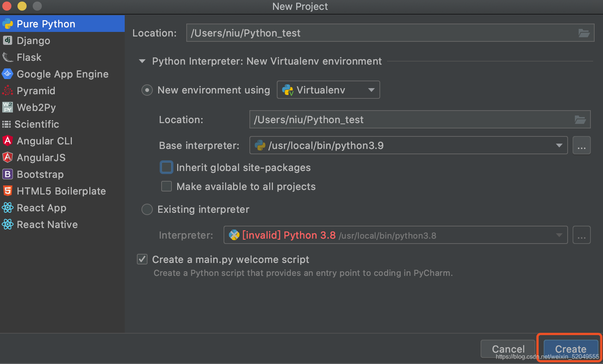Click the React App atom icon

(8, 207)
